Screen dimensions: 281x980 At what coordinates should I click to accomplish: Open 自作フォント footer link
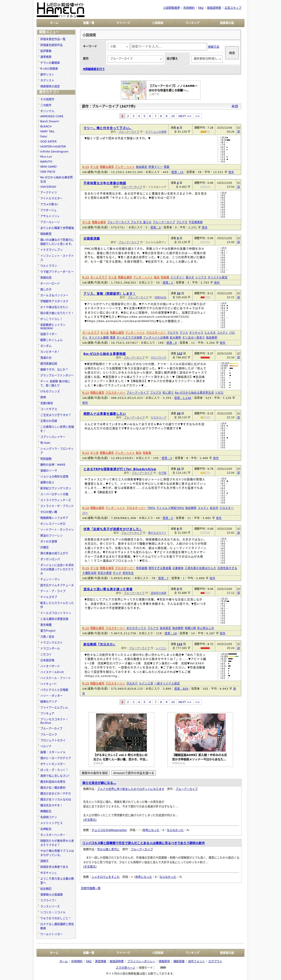197,961
